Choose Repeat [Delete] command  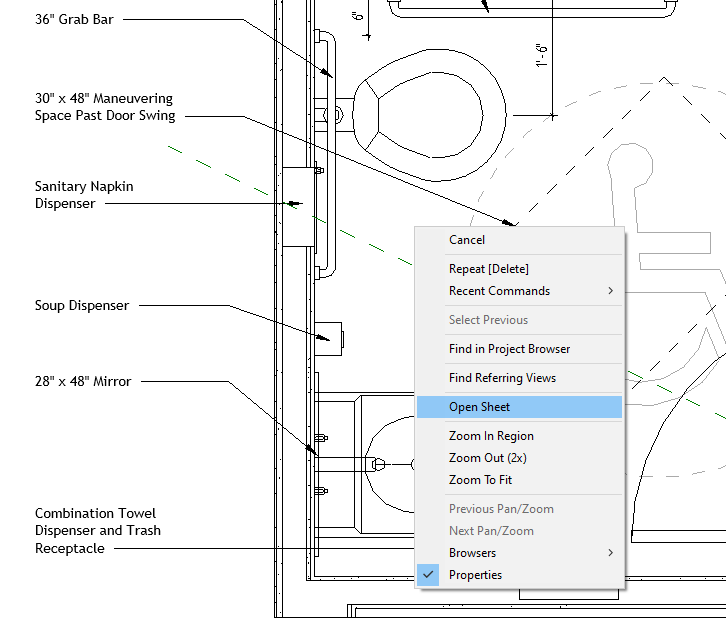point(488,269)
